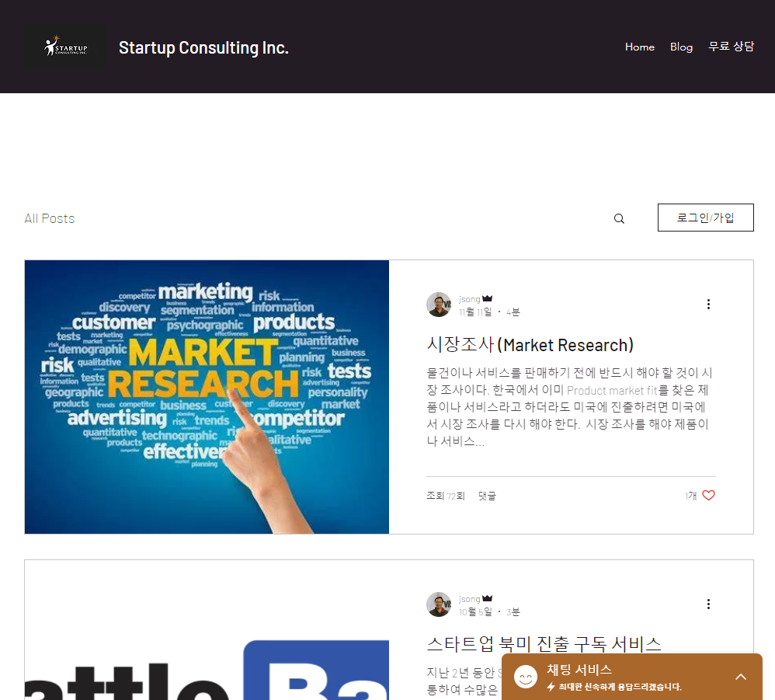Open 시장조사 (Market Research) post title
Image resolution: width=775 pixels, height=700 pixels.
click(530, 345)
